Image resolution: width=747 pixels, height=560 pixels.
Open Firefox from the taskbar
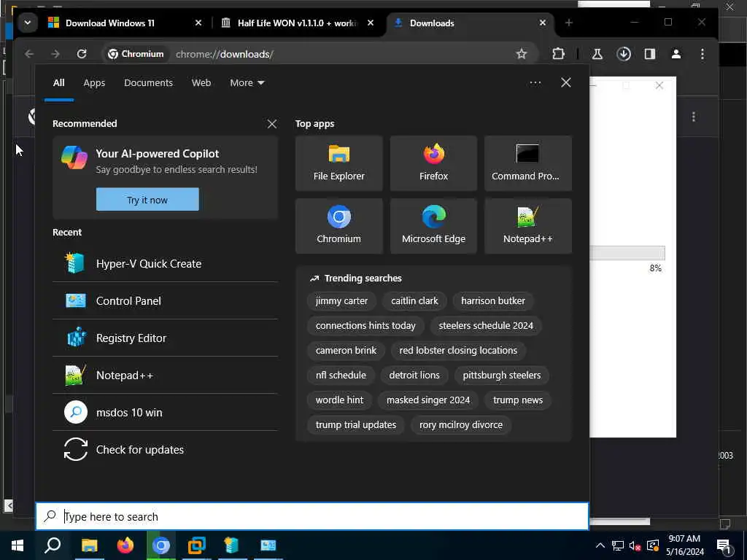(x=125, y=545)
